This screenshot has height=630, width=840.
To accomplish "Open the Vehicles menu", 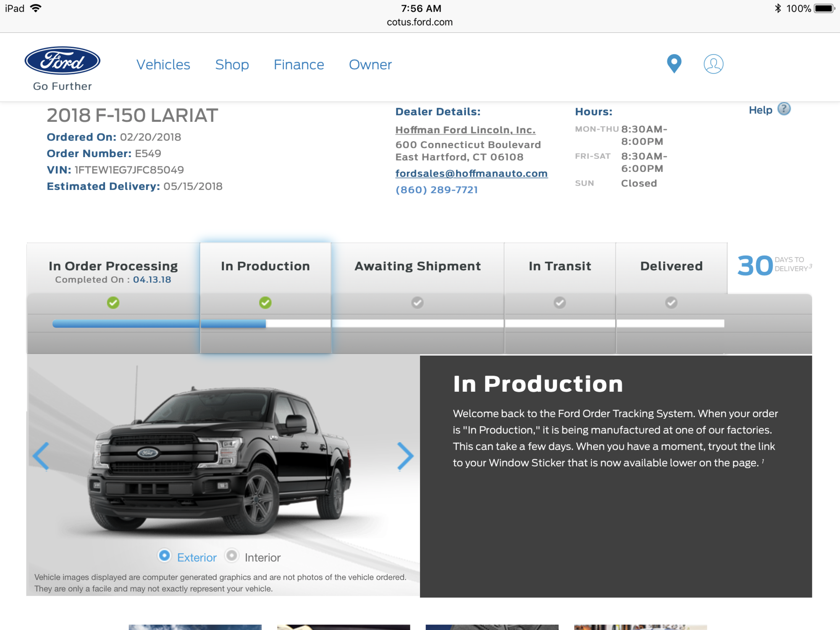I will [163, 64].
